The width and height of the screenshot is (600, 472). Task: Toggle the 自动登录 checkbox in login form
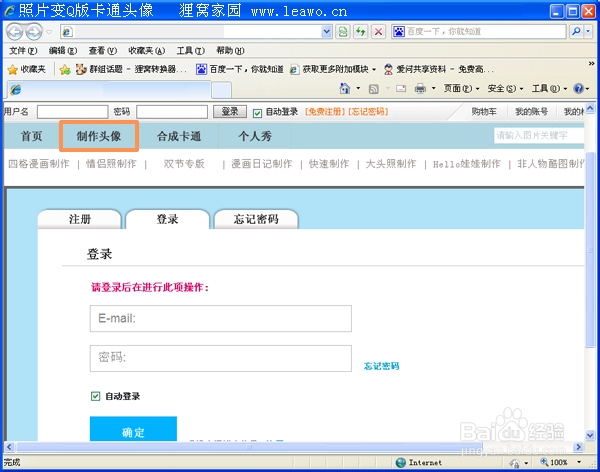(95, 396)
